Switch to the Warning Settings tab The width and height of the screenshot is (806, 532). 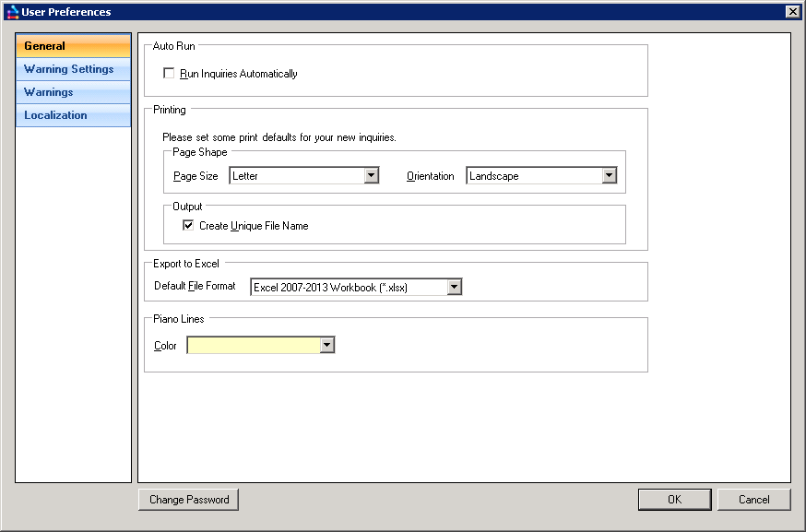(73, 69)
